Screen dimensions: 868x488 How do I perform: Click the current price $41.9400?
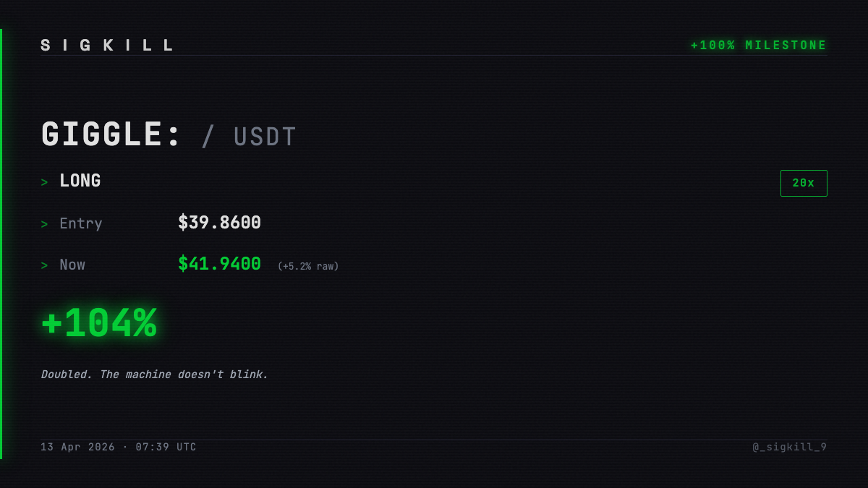tap(220, 264)
